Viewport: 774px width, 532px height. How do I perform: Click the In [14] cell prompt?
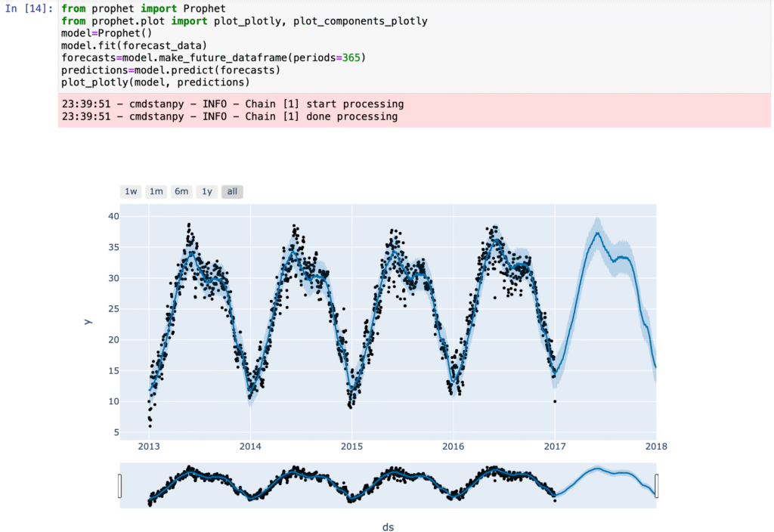[x=29, y=9]
